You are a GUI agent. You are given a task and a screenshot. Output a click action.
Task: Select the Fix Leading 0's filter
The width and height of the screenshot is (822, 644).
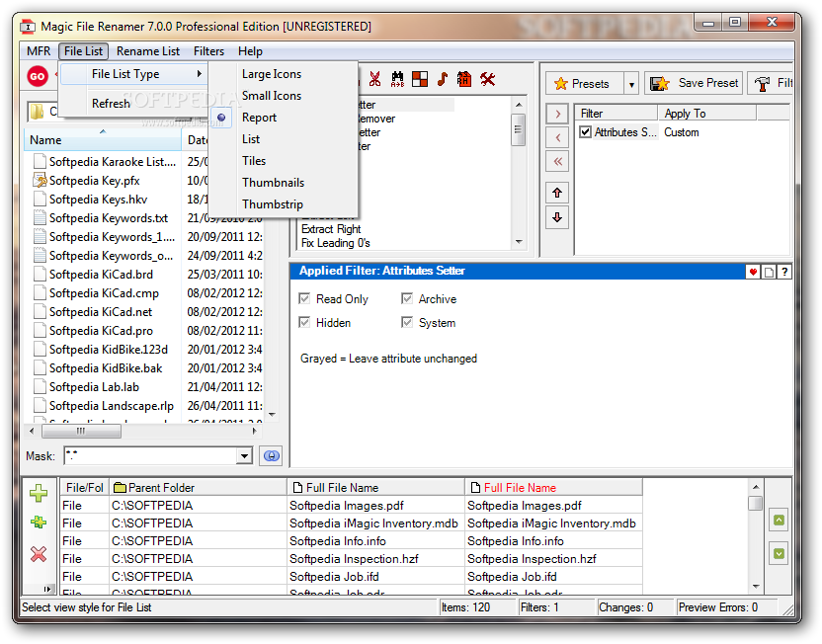tap(336, 243)
